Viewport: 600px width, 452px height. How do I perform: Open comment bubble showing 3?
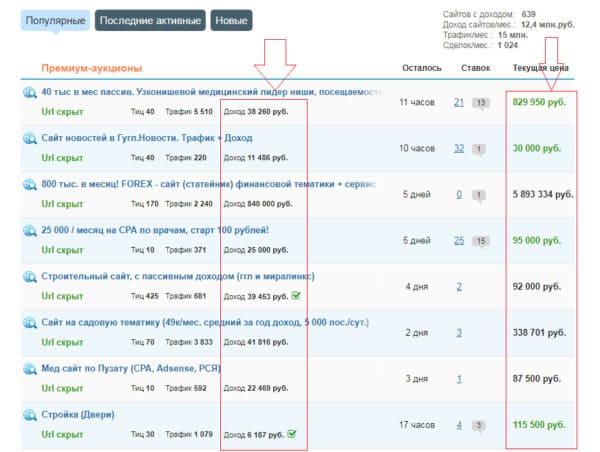(479, 425)
